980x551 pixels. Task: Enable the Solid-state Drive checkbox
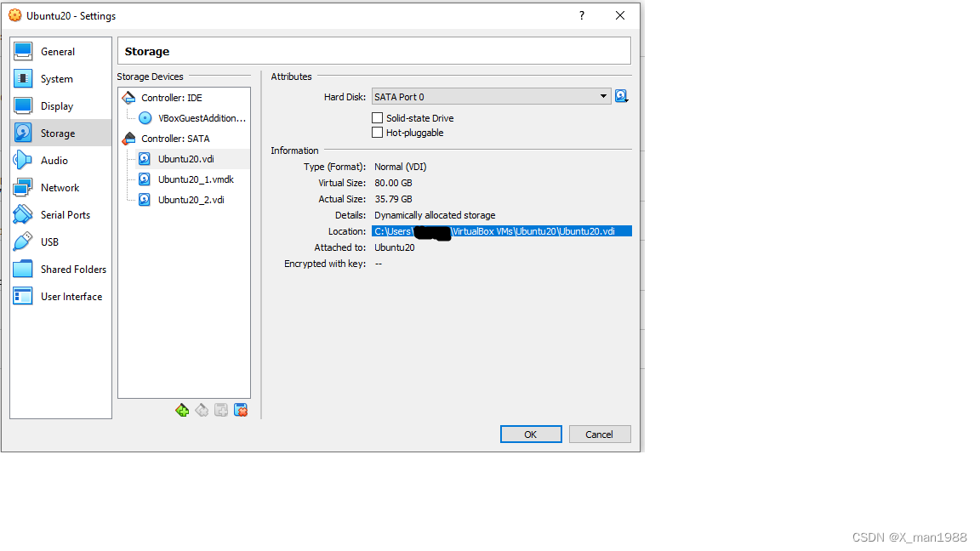point(378,117)
